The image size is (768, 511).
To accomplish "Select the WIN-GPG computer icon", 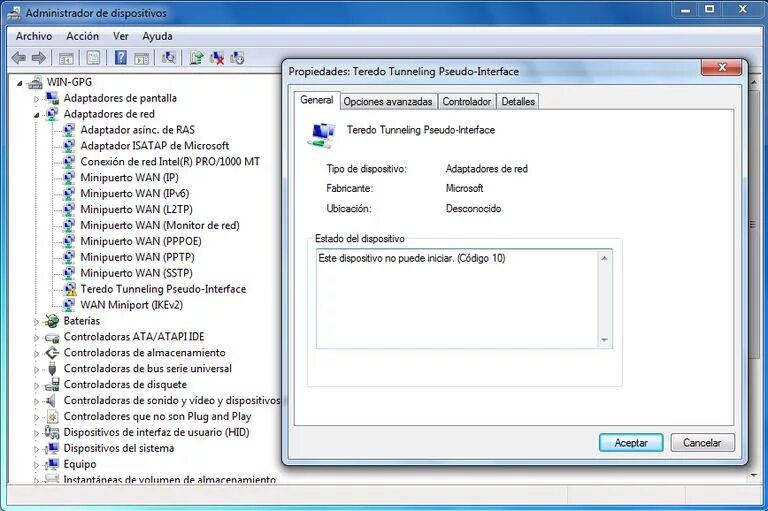I will point(35,82).
